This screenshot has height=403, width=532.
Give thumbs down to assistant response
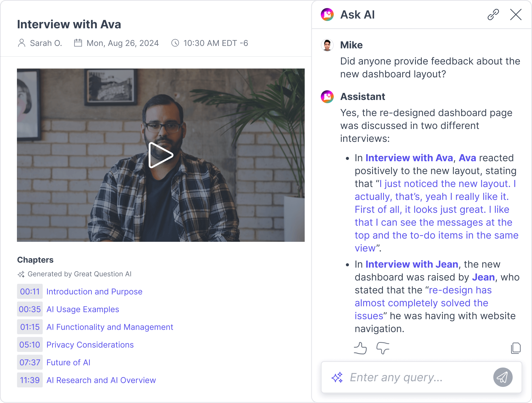pyautogui.click(x=383, y=348)
